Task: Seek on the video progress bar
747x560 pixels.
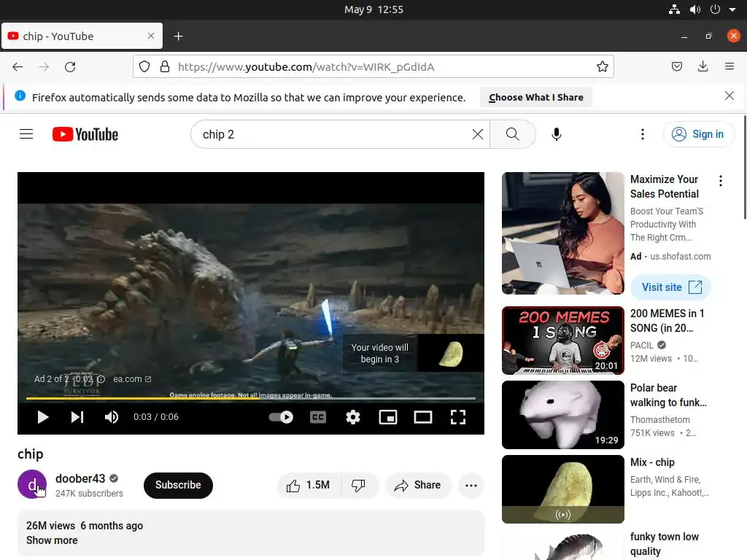Action: pos(251,398)
